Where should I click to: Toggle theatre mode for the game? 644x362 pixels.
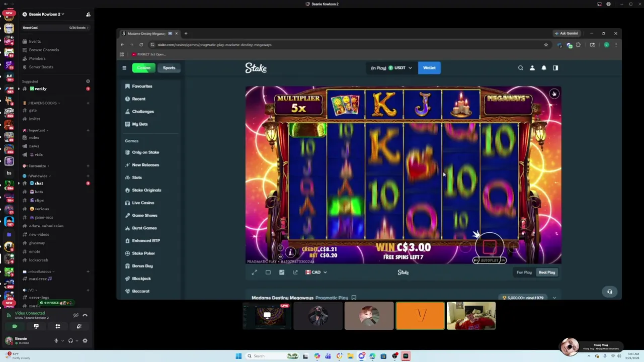(x=268, y=273)
